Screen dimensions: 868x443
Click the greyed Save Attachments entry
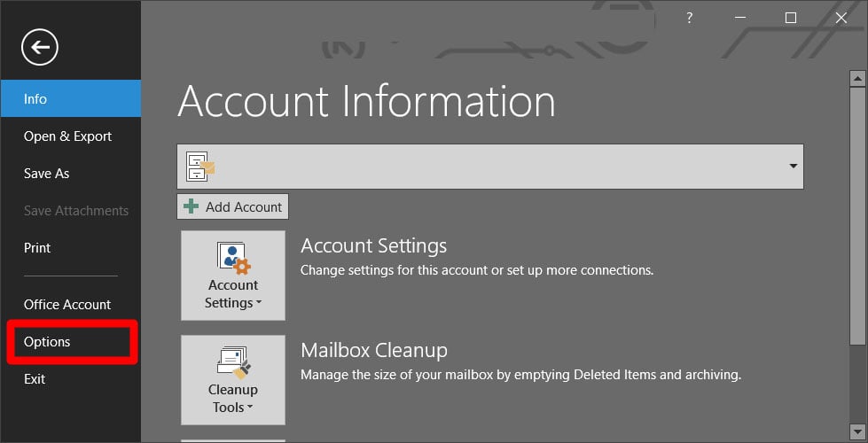pyautogui.click(x=75, y=211)
